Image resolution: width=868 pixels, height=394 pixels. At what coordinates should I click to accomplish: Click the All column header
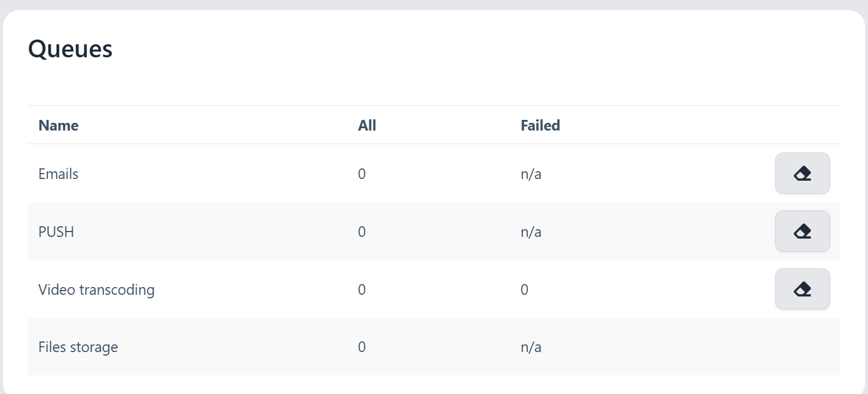tap(367, 125)
